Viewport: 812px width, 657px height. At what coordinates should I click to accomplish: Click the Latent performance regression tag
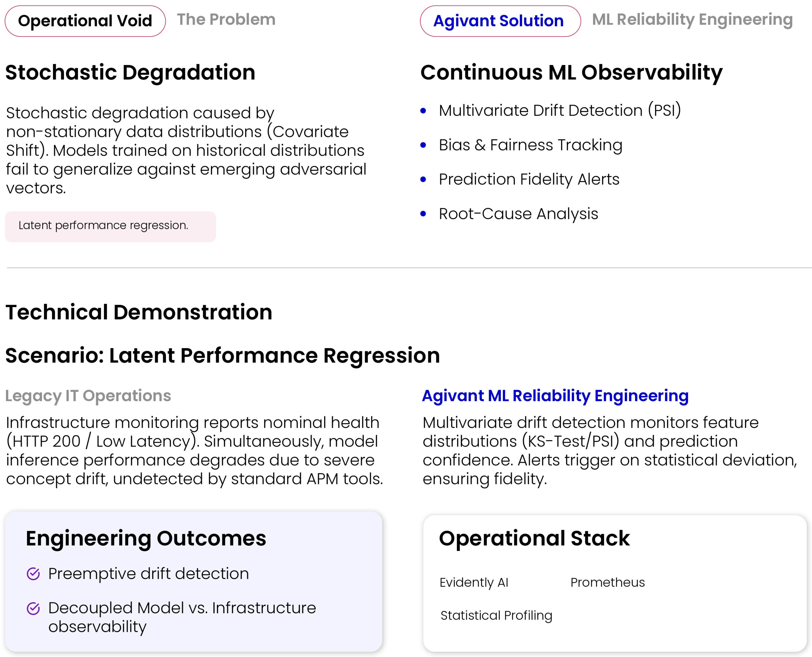tap(110, 226)
